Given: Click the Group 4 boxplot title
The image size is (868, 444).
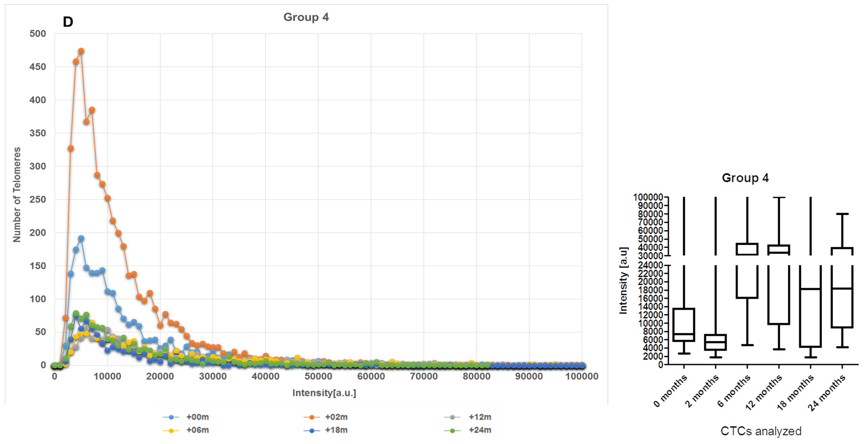Looking at the screenshot, I should pos(745,178).
